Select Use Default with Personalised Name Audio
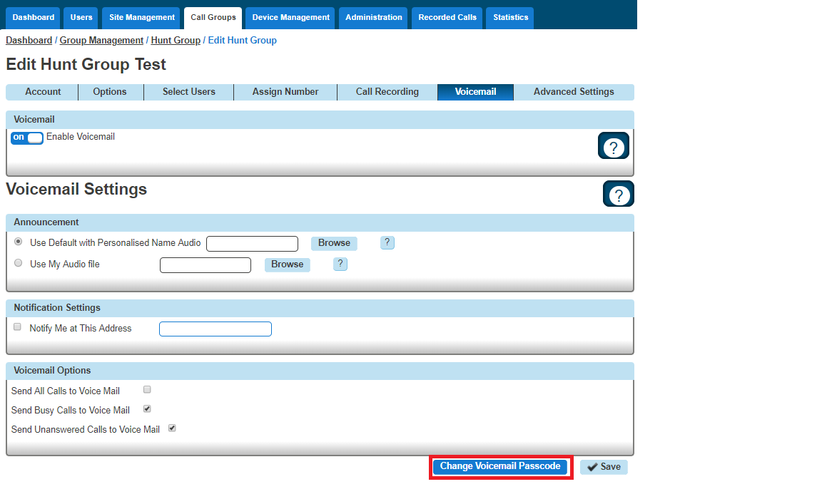 pyautogui.click(x=19, y=242)
